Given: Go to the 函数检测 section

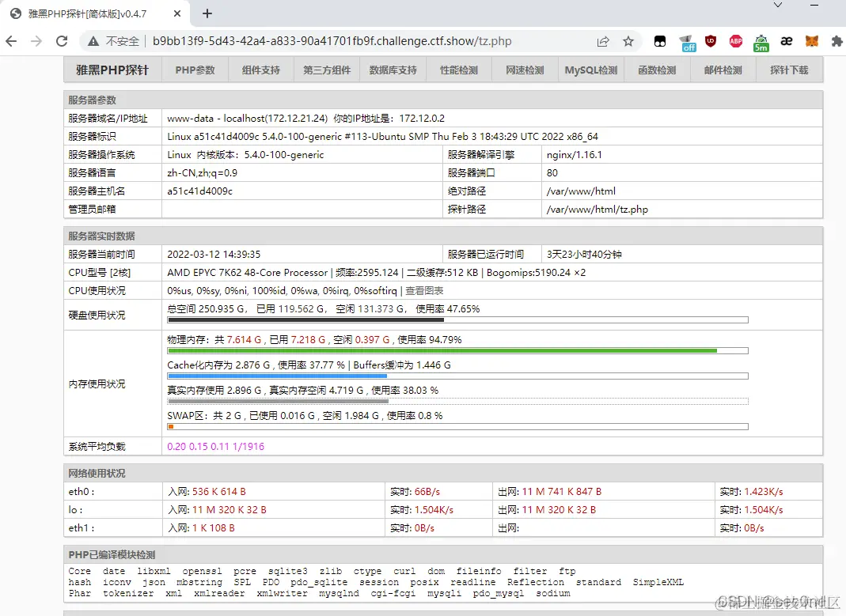Looking at the screenshot, I should pyautogui.click(x=657, y=70).
